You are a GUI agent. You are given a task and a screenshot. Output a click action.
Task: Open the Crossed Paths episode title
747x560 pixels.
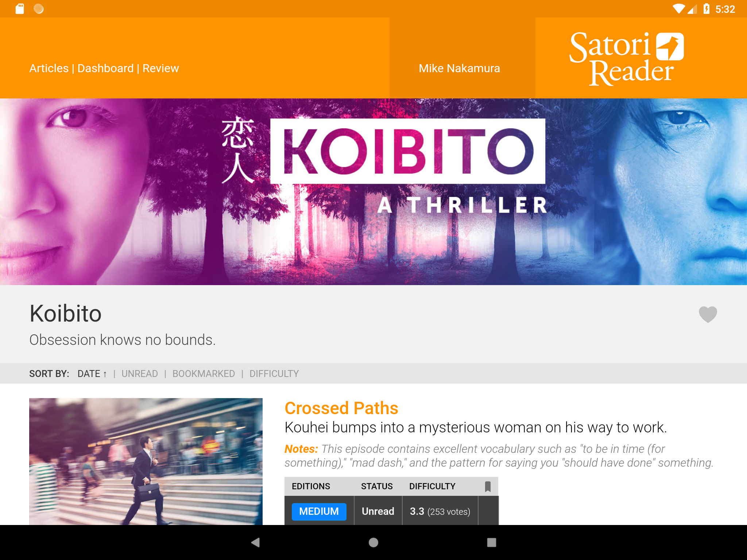click(341, 408)
